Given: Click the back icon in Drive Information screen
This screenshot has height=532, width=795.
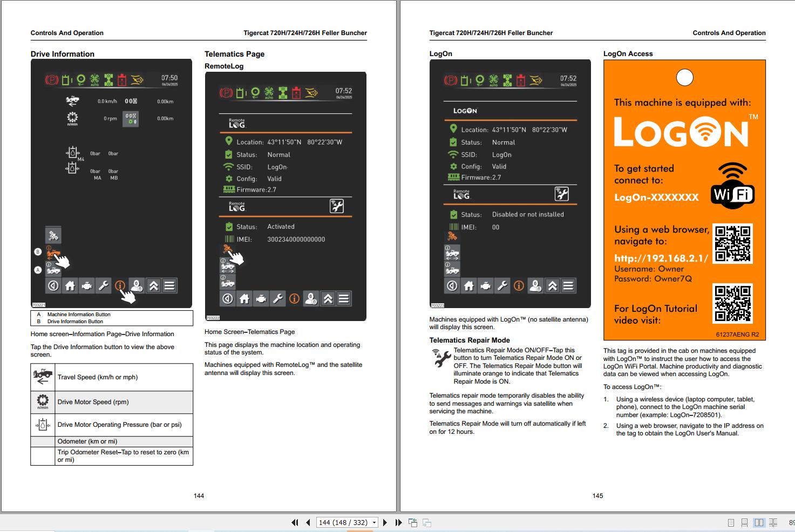Looking at the screenshot, I should pyautogui.click(x=53, y=286).
